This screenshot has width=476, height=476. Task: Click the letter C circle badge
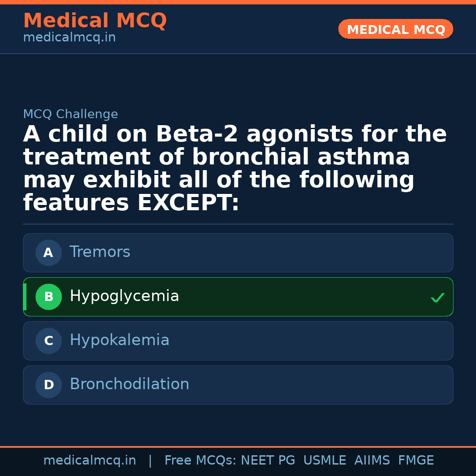click(x=48, y=341)
